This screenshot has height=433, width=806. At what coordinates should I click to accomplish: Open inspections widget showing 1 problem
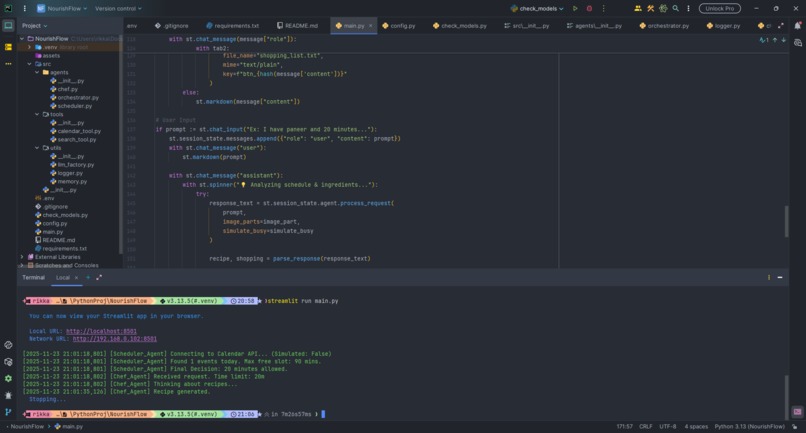763,40
